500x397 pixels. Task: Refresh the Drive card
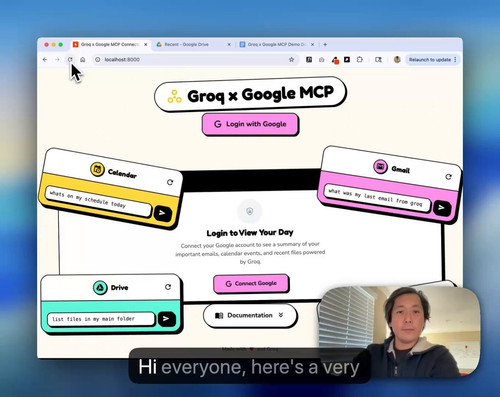coord(168,287)
